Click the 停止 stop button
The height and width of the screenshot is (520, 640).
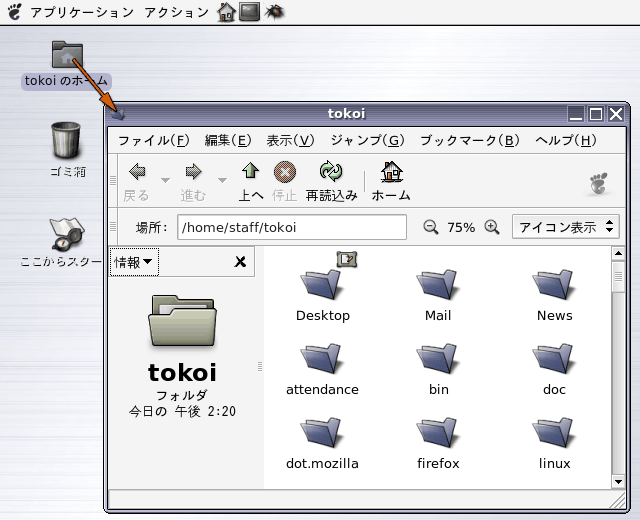tap(284, 182)
